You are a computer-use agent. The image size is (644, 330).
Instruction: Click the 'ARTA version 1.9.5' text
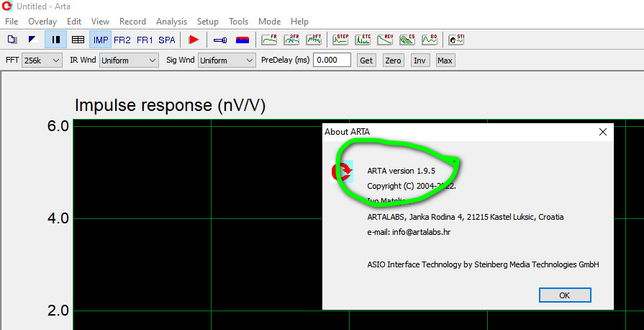coord(402,171)
